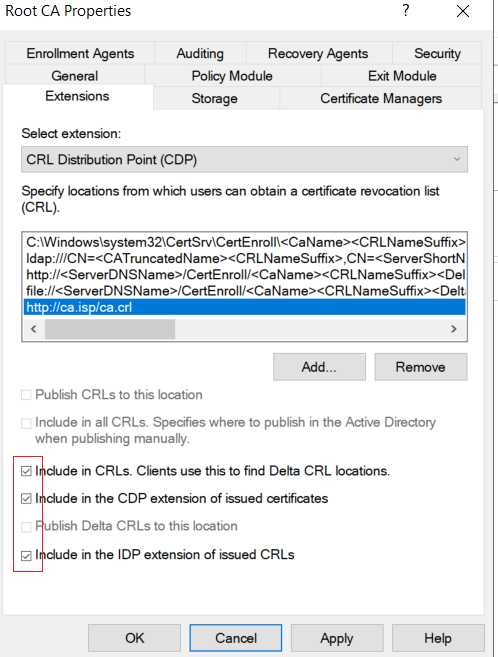Apply the CDP changes
The image size is (498, 657).
[337, 638]
